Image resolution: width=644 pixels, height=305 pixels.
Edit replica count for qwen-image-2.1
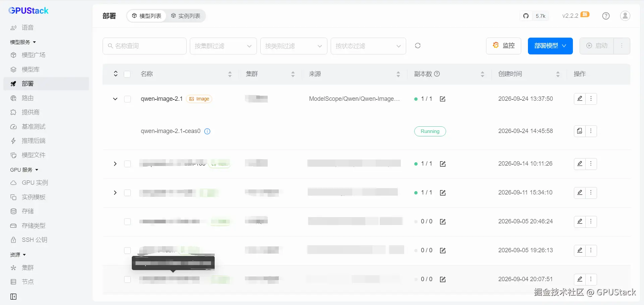(x=443, y=99)
